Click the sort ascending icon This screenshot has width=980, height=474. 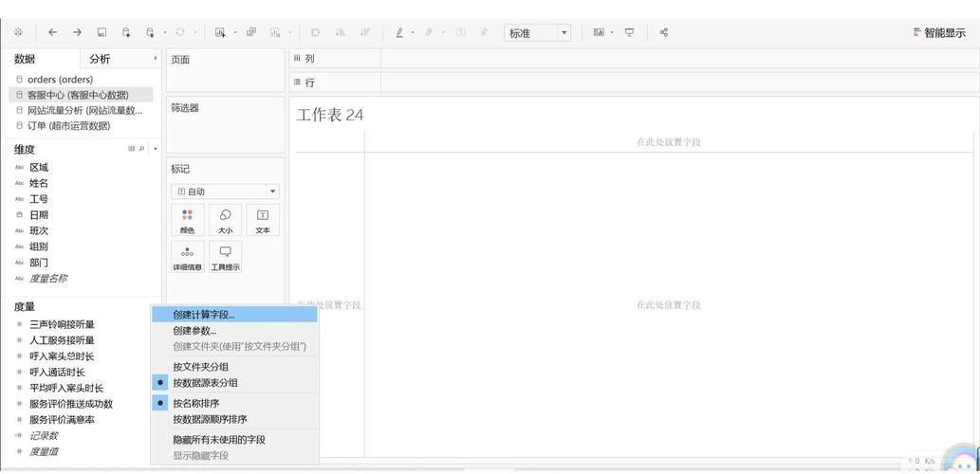click(x=341, y=32)
